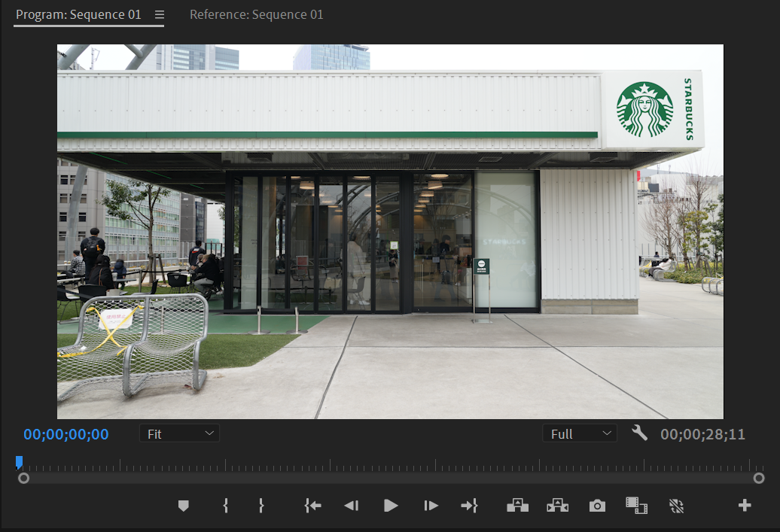Viewport: 780px width, 532px height.
Task: Click the Mark In bracket icon
Action: point(225,506)
